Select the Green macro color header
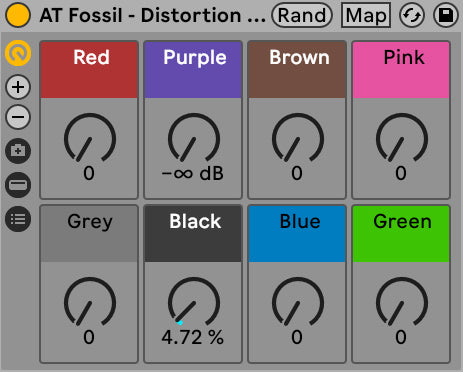Screen dimensions: 463x372 tap(401, 234)
